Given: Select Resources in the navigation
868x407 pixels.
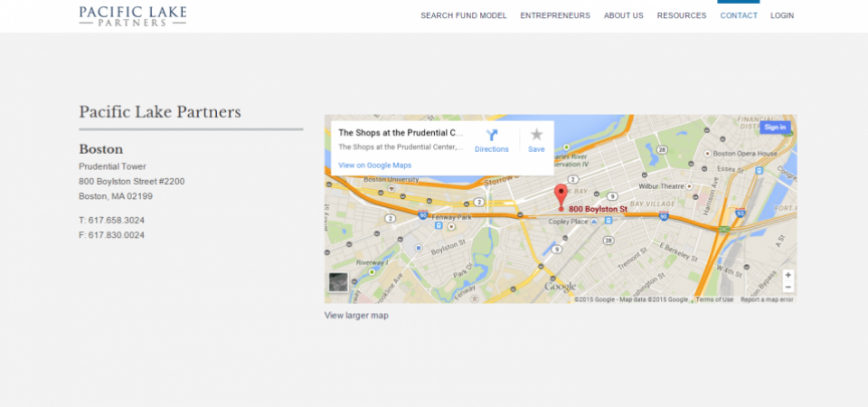Looking at the screenshot, I should coord(682,15).
